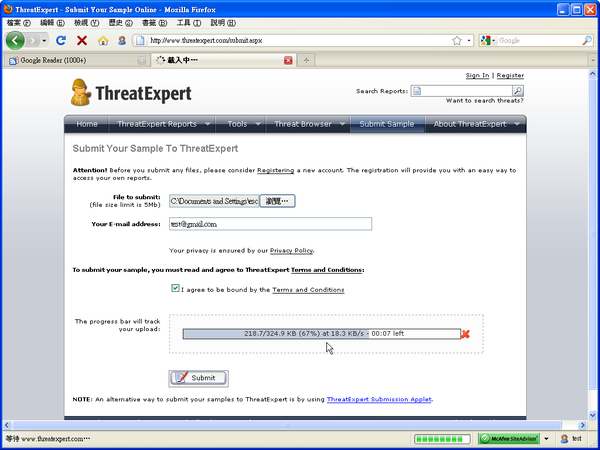This screenshot has height=450, width=600.
Task: Click the URL address field
Action: point(298,40)
